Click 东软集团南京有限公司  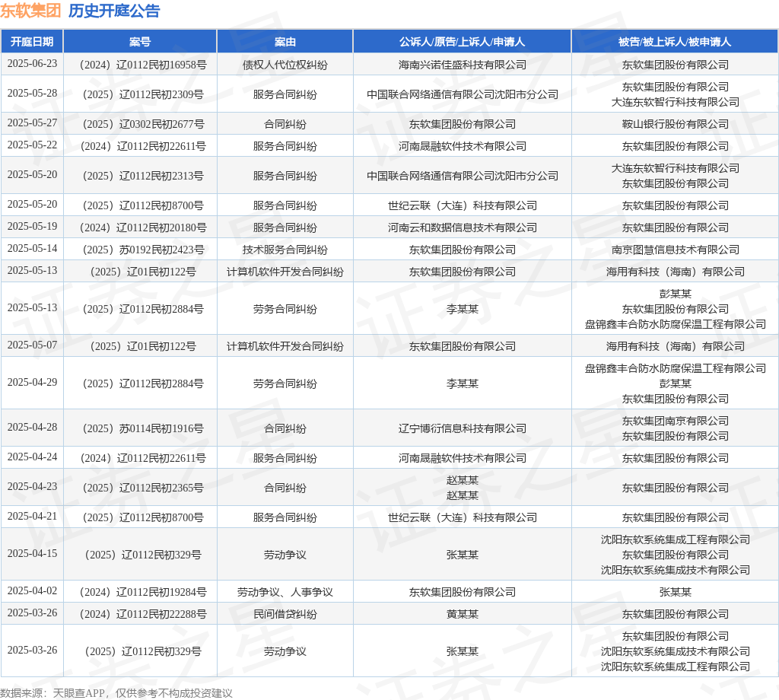coord(676,421)
